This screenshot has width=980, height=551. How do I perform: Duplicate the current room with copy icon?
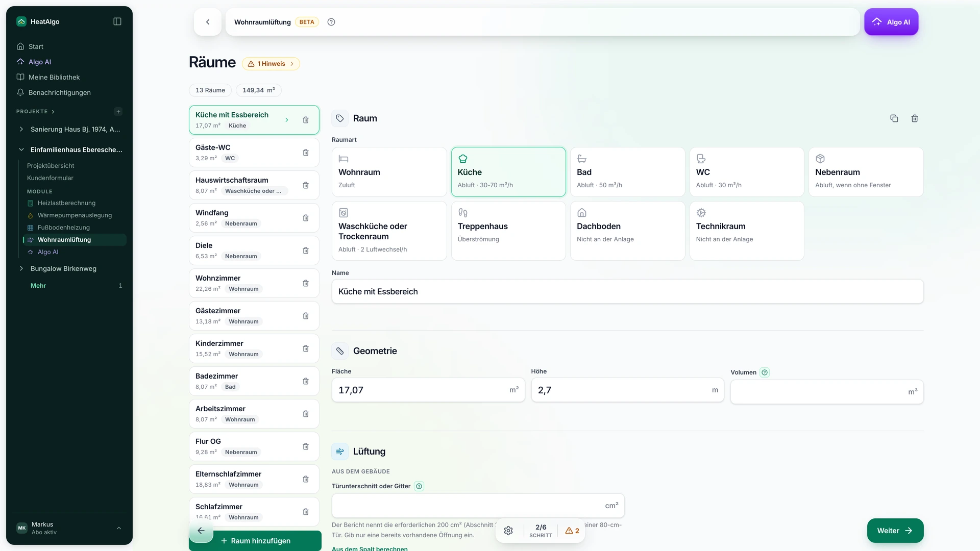[x=894, y=118]
